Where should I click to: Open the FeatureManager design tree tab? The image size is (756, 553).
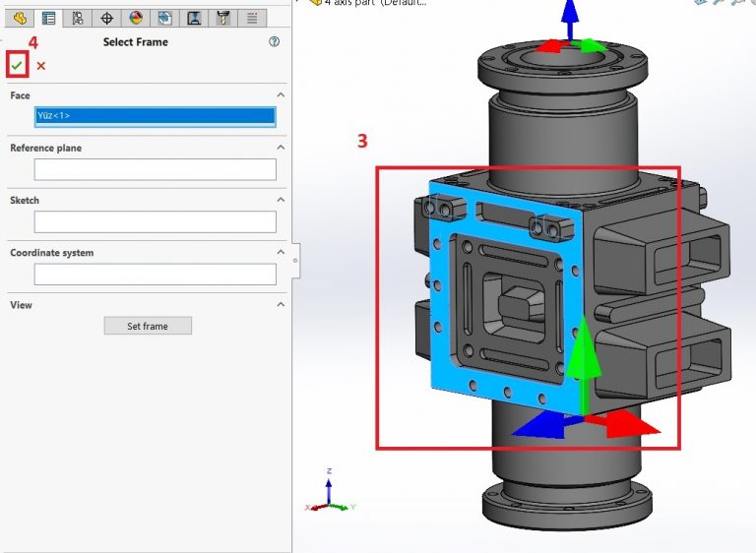[20, 17]
